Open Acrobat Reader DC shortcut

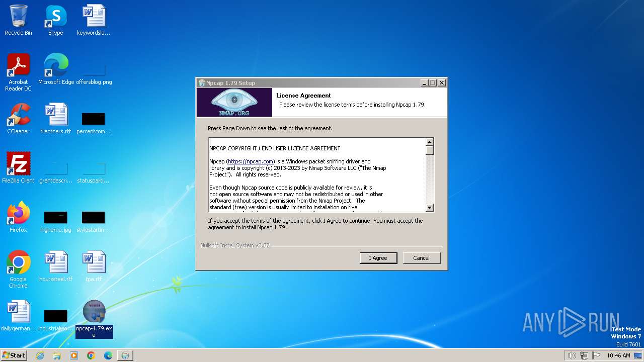click(18, 72)
